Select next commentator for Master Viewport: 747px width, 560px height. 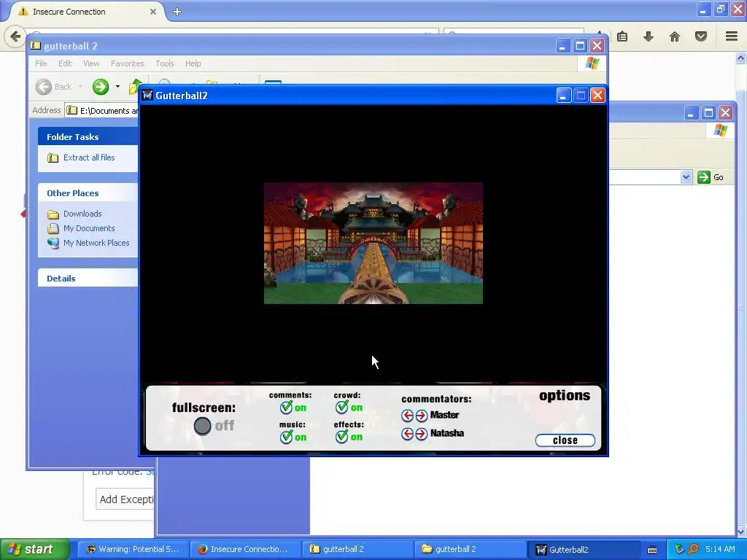[422, 416]
